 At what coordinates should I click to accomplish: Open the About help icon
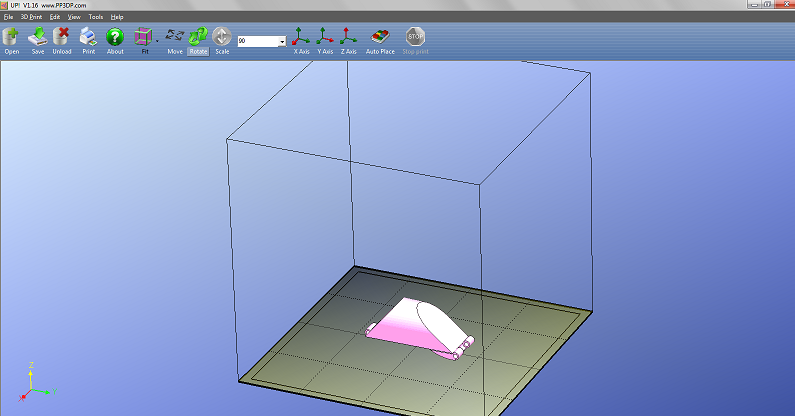115,41
